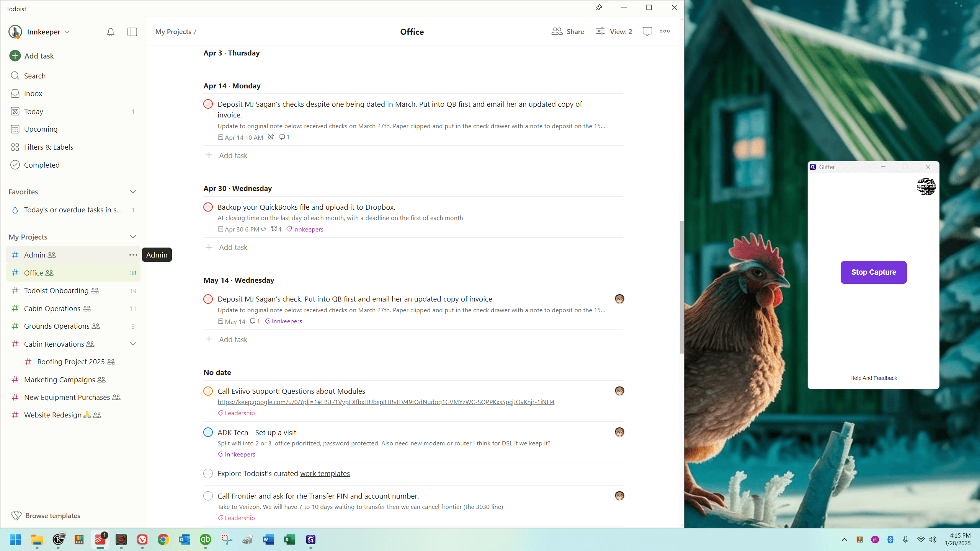Complete the Backup your QuickBooks file task
The height and width of the screenshot is (551, 980).
208,207
